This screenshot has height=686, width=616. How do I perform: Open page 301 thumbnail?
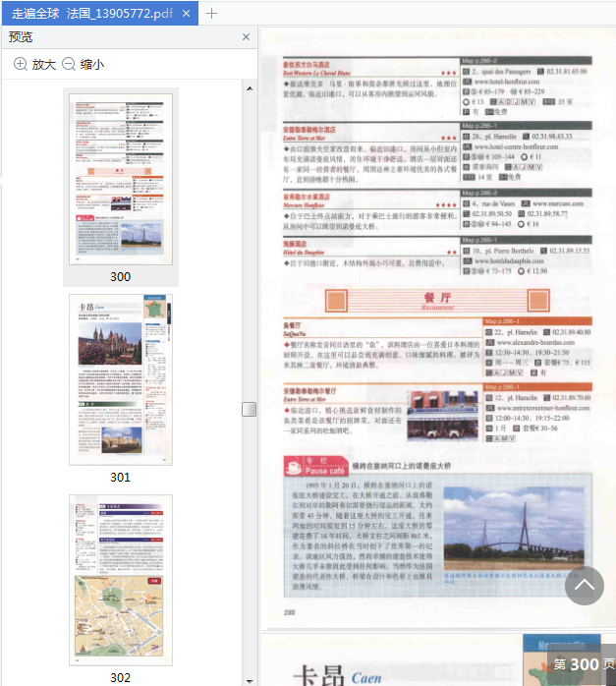tap(121, 379)
